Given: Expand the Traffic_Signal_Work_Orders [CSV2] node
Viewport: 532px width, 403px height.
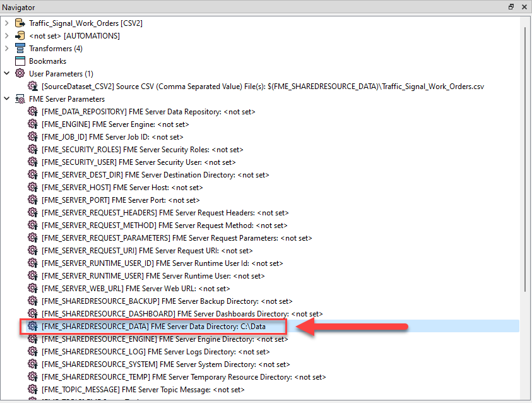Looking at the screenshot, I should pyautogui.click(x=6, y=23).
